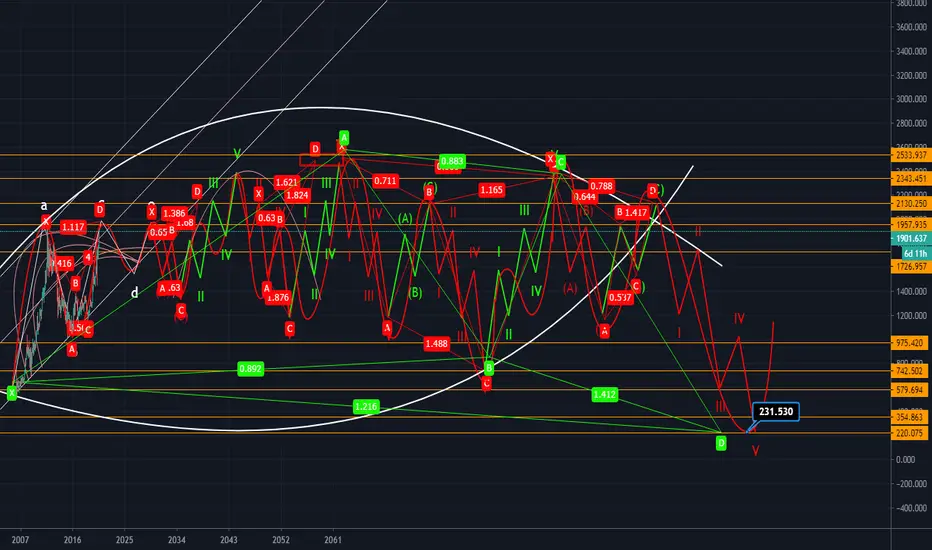Select the green 1.216 ratio label
932x550 pixels.
coord(366,407)
